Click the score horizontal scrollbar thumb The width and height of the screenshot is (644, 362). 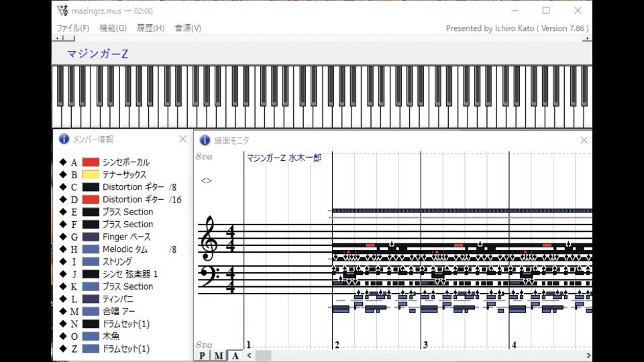coord(263,355)
